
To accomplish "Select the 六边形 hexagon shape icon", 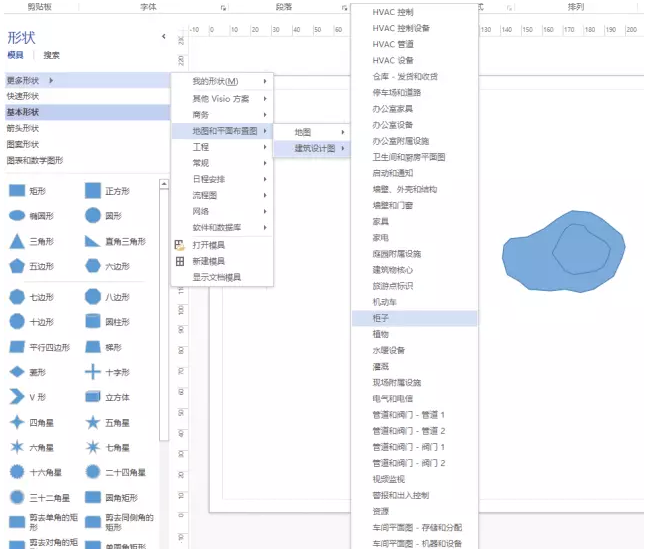I will (x=92, y=267).
